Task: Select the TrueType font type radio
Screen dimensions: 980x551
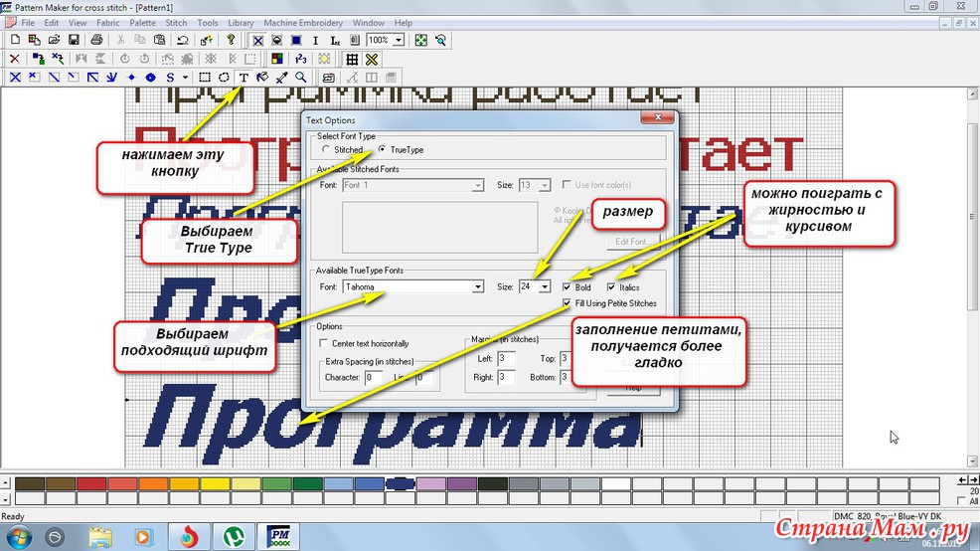Action: click(x=382, y=149)
